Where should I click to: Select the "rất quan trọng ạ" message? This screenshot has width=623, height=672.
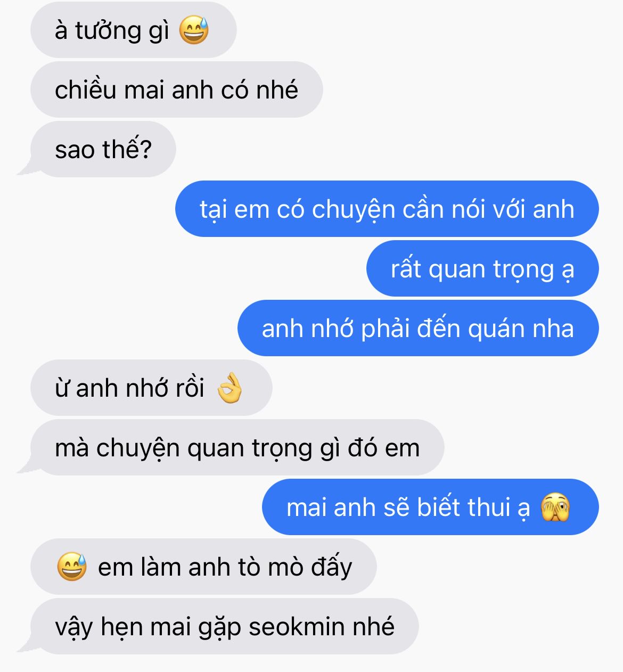coord(482,268)
